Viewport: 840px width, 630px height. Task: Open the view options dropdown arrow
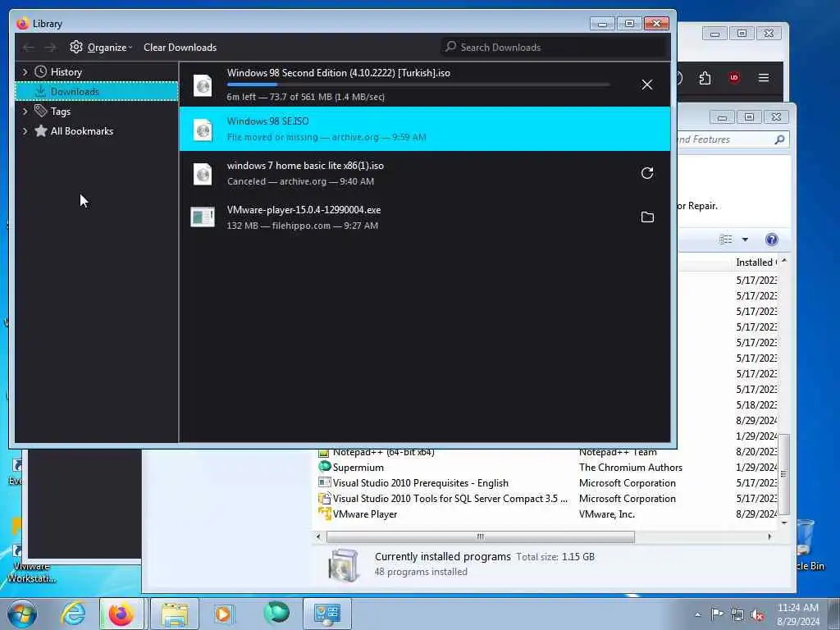745,240
